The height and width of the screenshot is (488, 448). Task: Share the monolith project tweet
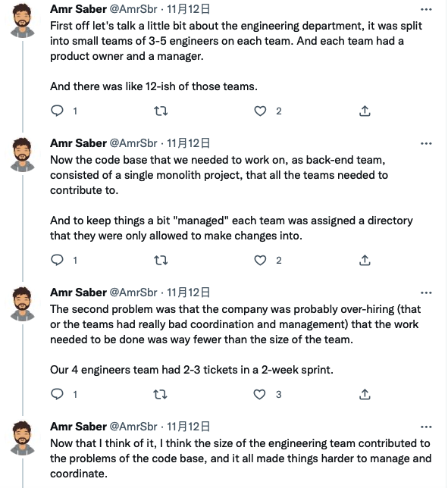365,260
